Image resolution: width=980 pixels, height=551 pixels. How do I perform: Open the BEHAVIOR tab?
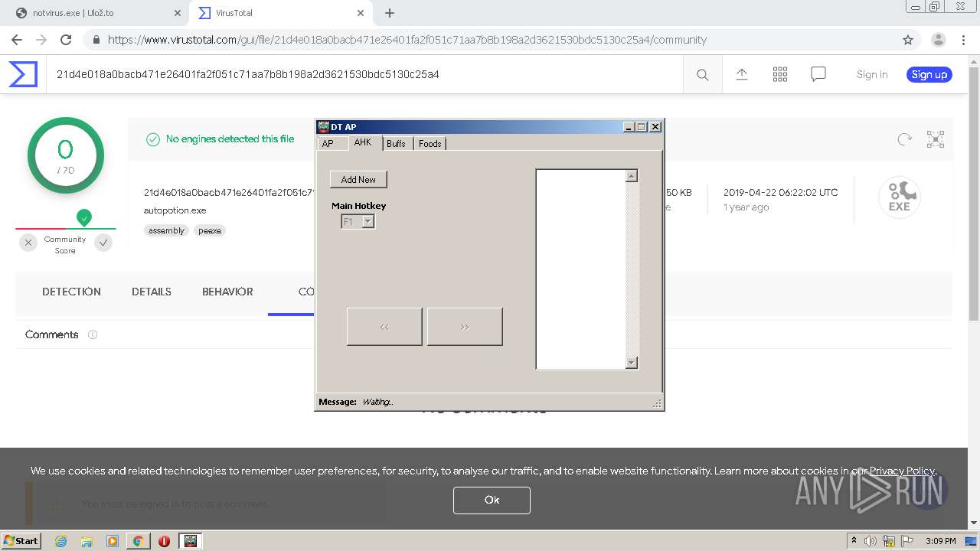click(x=227, y=292)
